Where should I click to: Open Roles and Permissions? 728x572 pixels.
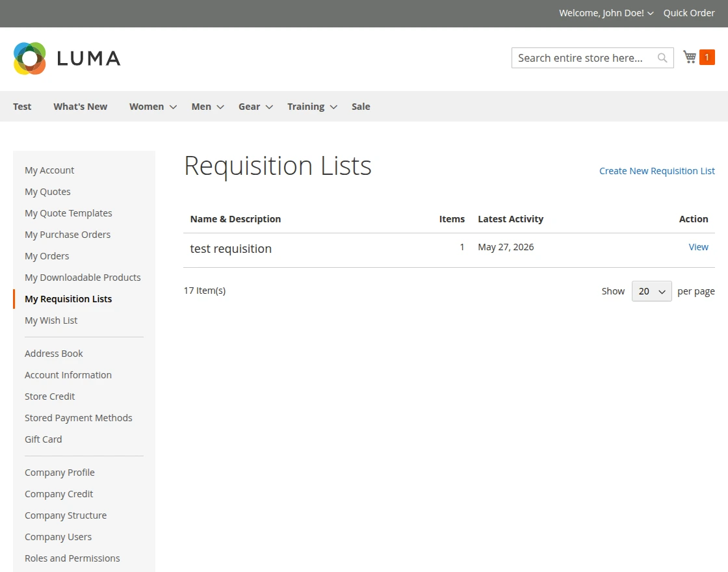72,558
